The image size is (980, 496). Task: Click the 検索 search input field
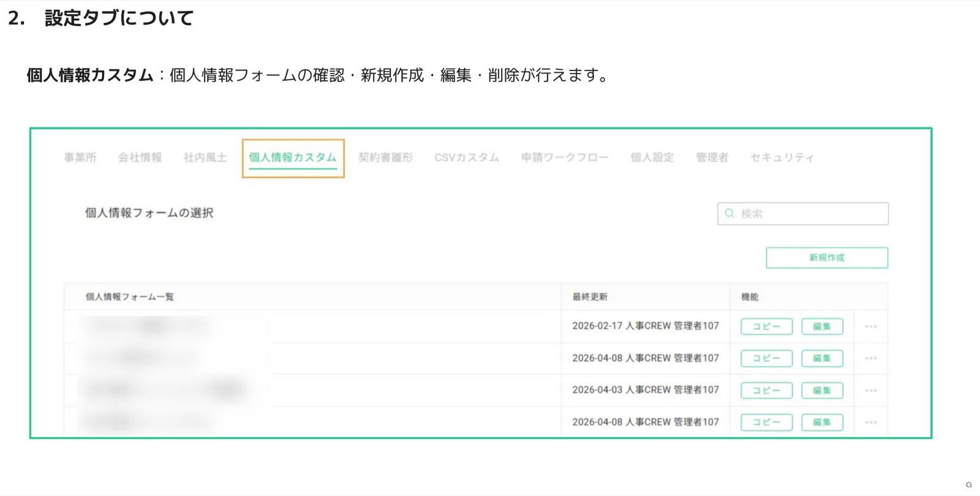(803, 213)
